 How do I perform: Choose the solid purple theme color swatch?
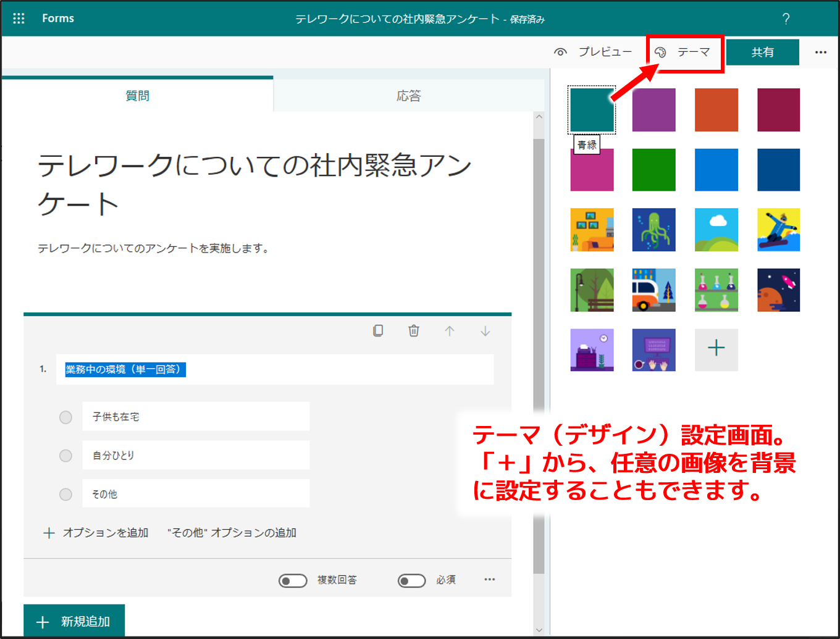[x=653, y=110]
